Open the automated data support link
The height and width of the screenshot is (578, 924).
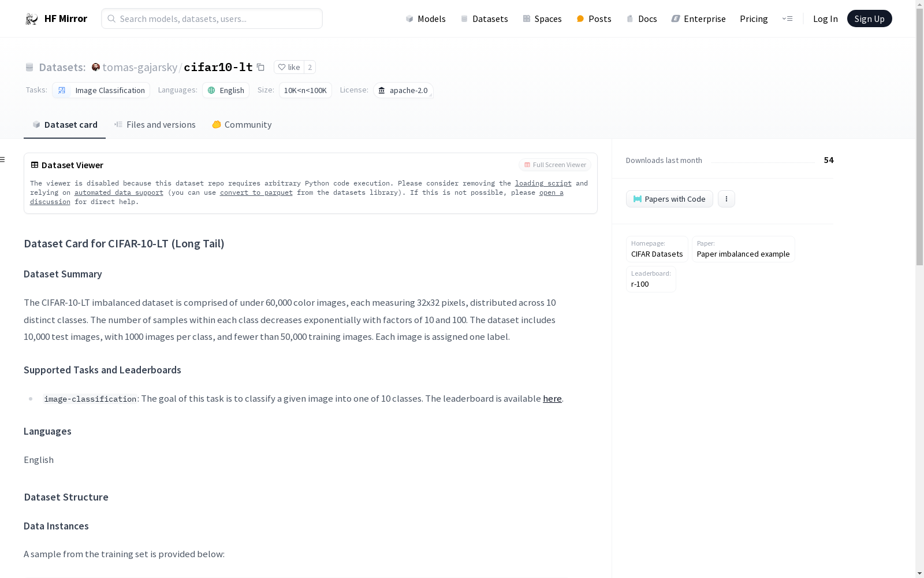click(x=119, y=192)
